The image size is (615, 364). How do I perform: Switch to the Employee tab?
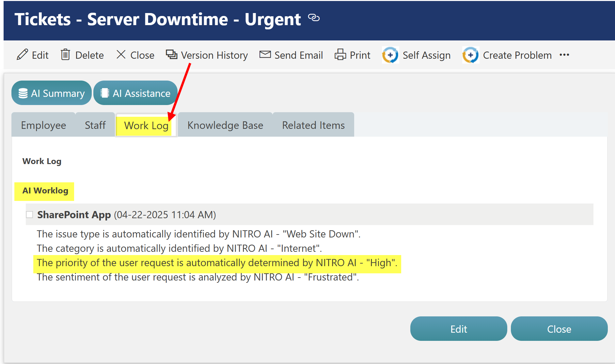click(43, 125)
